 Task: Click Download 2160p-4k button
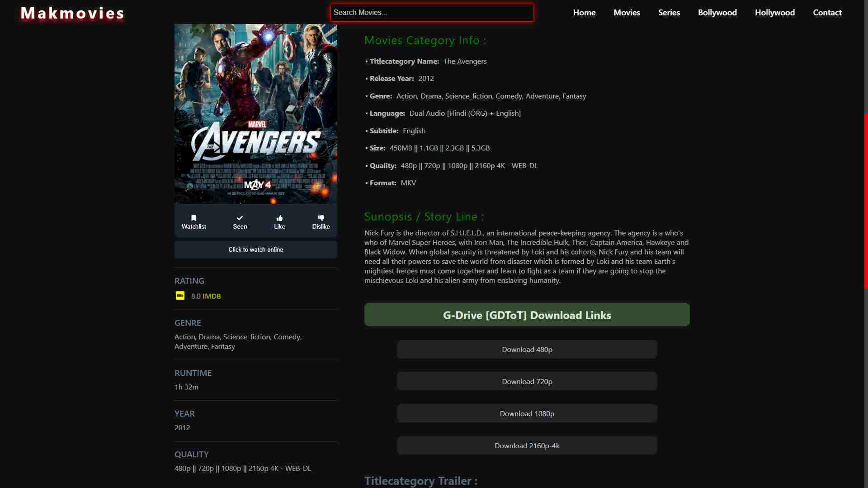(x=527, y=445)
